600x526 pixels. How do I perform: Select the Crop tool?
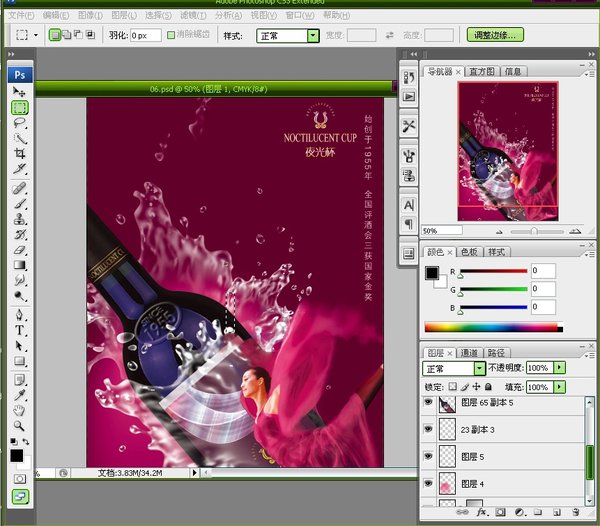19,153
